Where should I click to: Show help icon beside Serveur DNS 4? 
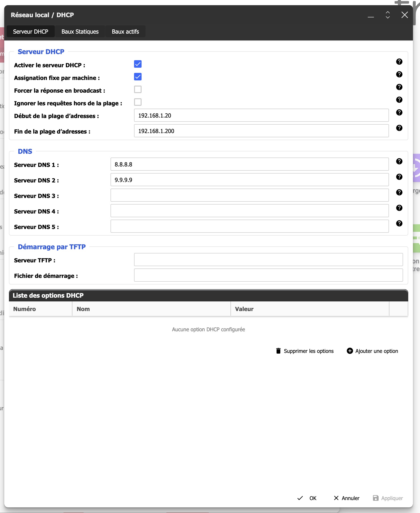[x=399, y=208]
